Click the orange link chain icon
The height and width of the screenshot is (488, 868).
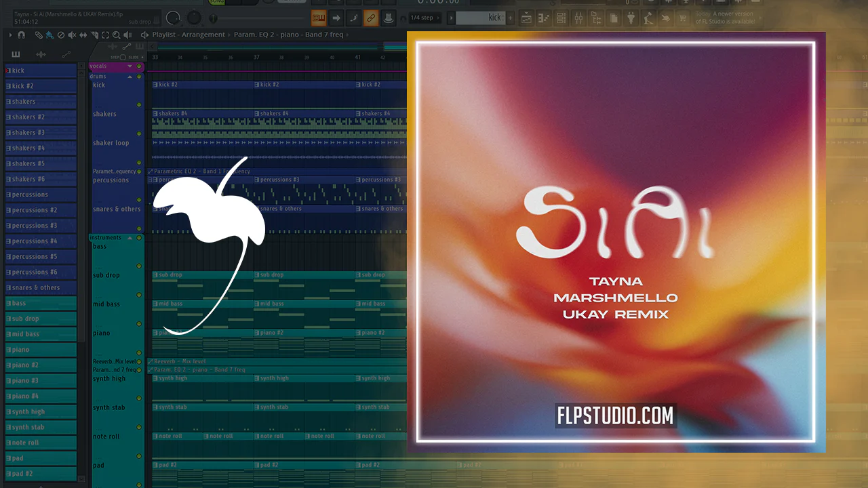[x=371, y=18]
